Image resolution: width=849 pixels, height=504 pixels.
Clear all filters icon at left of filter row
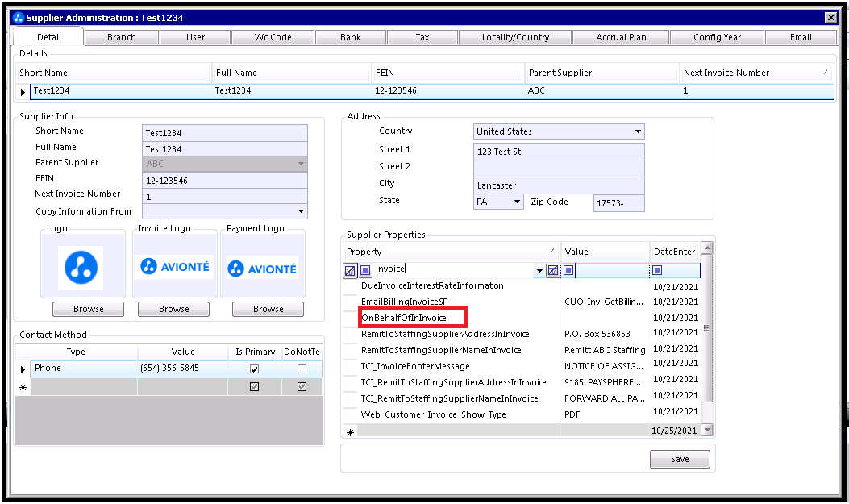tap(350, 270)
